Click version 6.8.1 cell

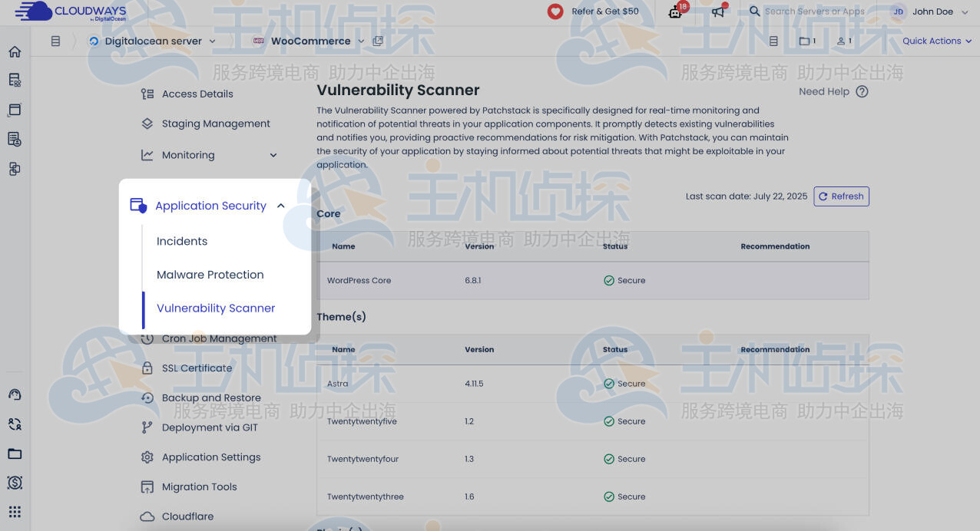(473, 281)
